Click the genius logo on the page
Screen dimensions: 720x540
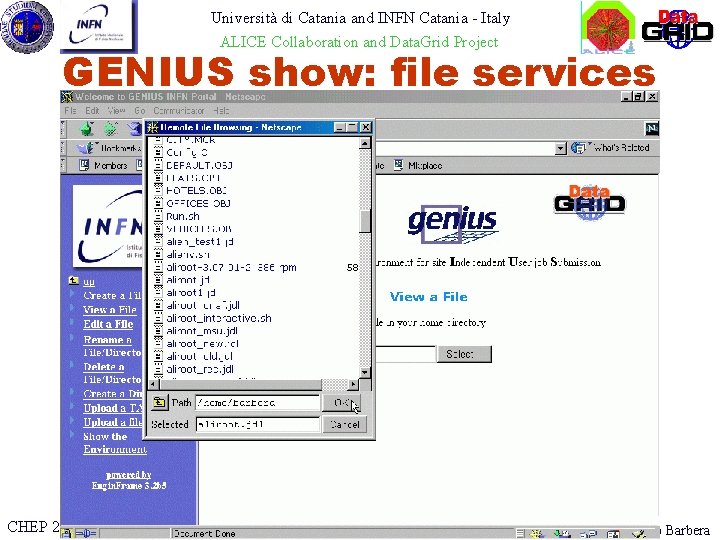[x=453, y=224]
